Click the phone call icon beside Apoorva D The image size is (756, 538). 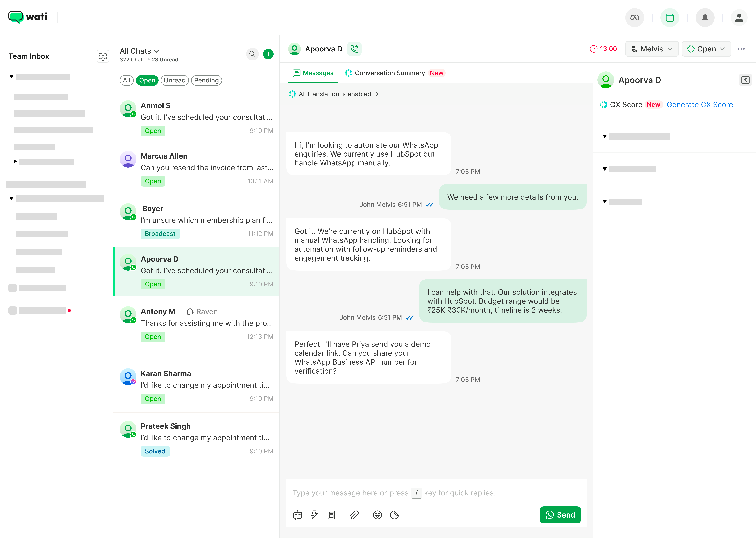coord(354,49)
